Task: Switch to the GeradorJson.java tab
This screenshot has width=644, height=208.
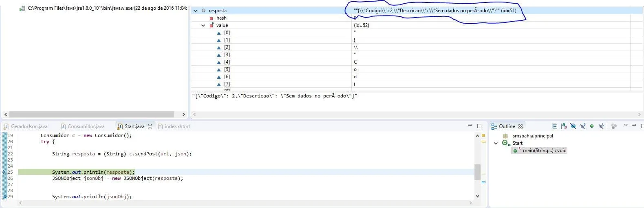Action: click(x=26, y=126)
